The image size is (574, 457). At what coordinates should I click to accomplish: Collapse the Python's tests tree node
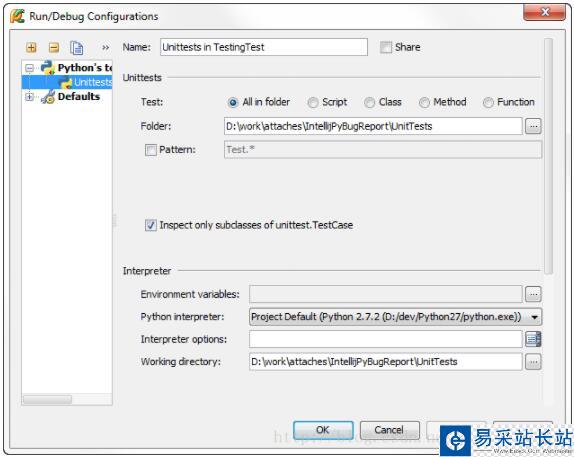(29, 68)
